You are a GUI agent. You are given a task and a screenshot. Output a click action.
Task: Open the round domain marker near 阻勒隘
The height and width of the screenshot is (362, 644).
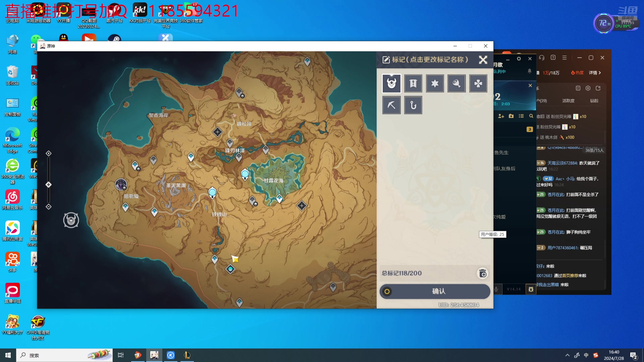click(121, 184)
